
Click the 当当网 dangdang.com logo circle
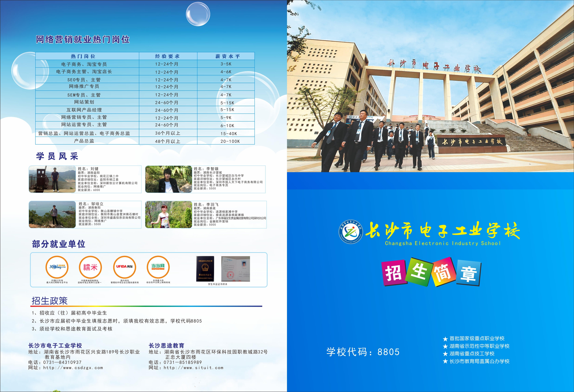[x=158, y=267]
